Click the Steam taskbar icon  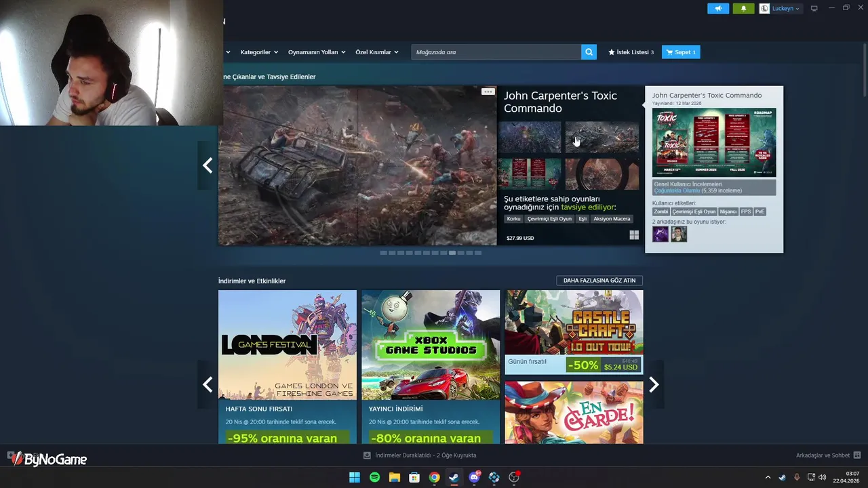[454, 477]
